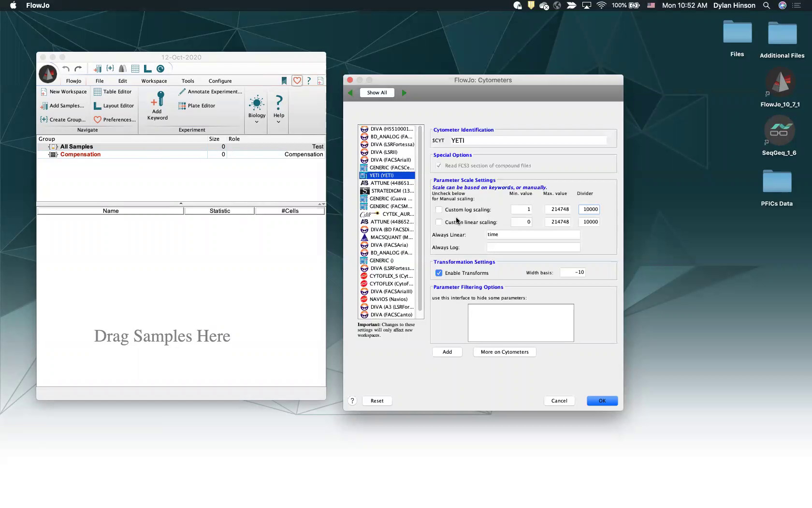Click the green forward arrow in Cytometers dialog
Screen dimensions: 812x508
[404, 93]
